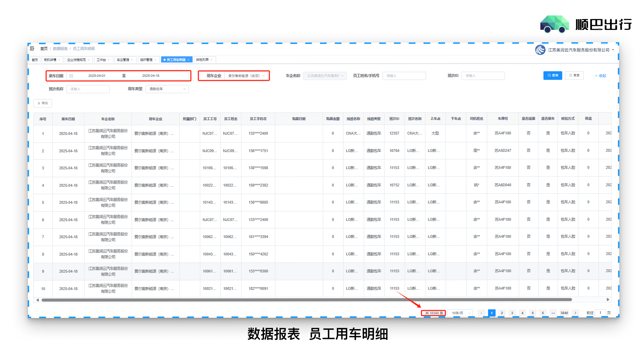This screenshot has width=644, height=362.
Task: Open the 用车企业 dropdown
Action: 246,76
